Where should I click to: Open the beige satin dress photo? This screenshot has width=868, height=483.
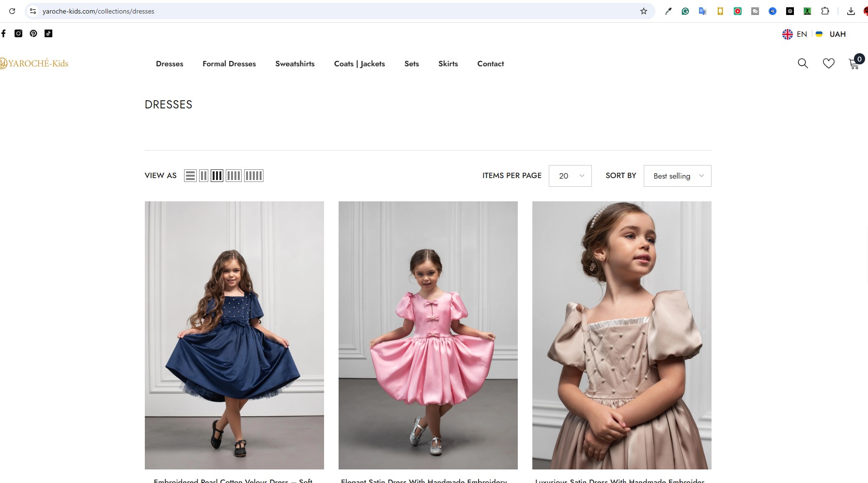[x=622, y=335]
